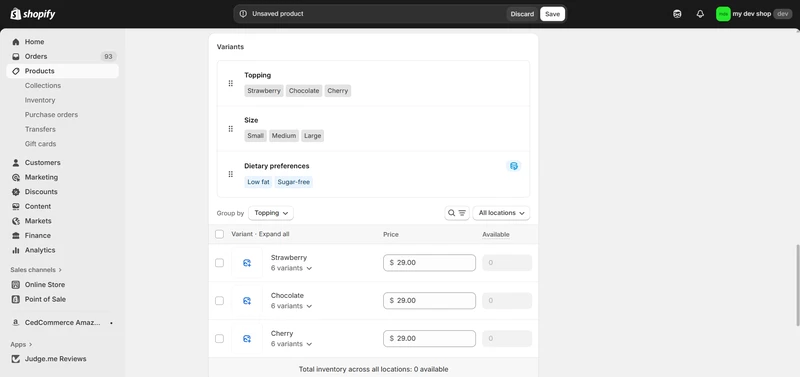Expand the Sales channels section
Screen dimensions: 800x377
(36, 269)
